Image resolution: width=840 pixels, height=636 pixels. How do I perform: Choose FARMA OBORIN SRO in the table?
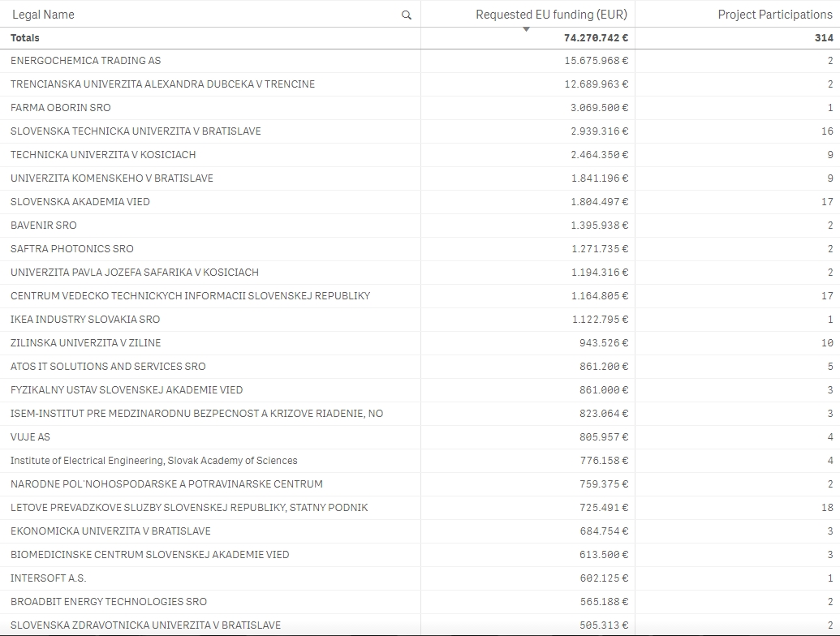(60, 108)
